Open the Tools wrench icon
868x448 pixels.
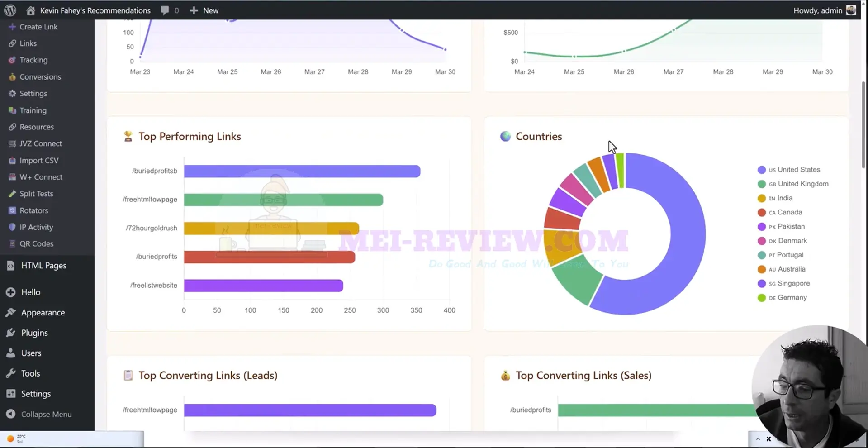click(11, 374)
